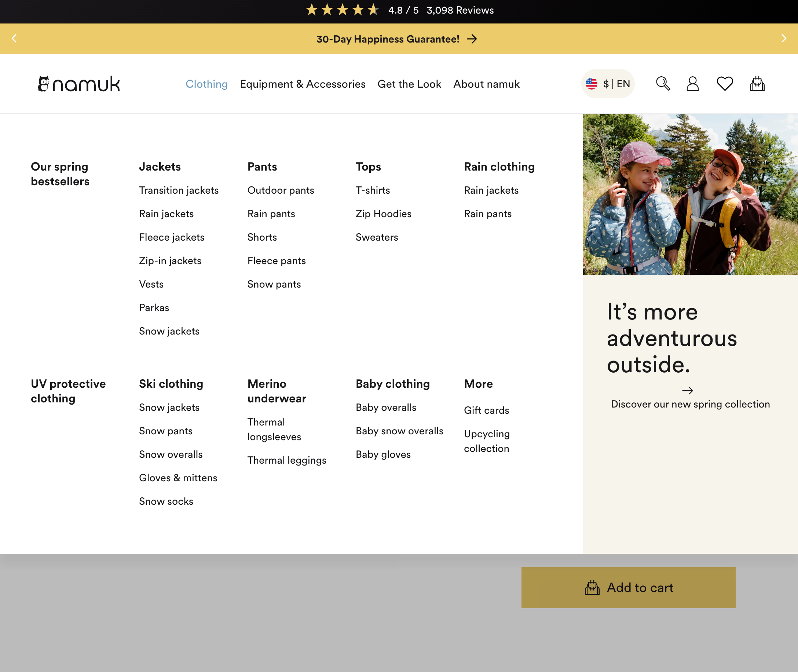Open the About namuk menu
Image resolution: width=798 pixels, height=672 pixels.
[x=486, y=84]
